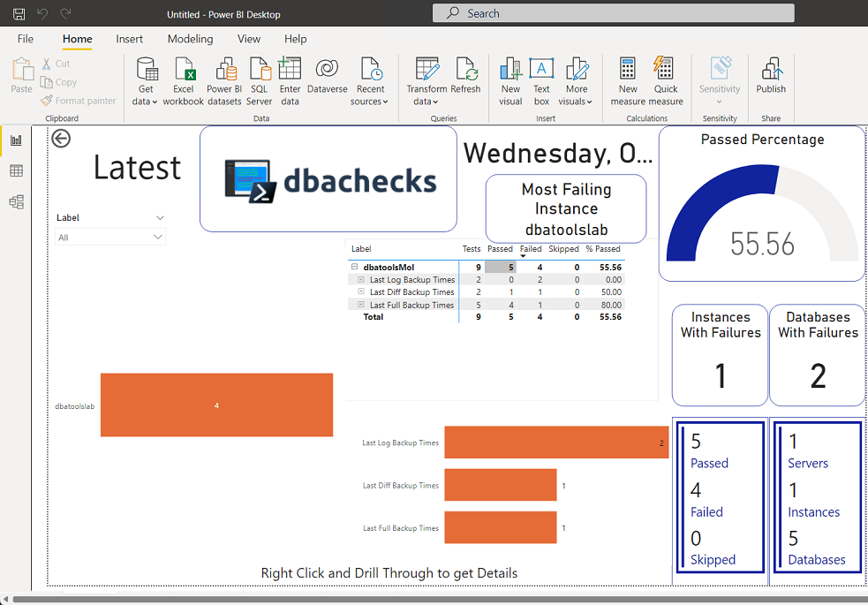
Task: Click the matrix Label column header
Action: [x=361, y=249]
